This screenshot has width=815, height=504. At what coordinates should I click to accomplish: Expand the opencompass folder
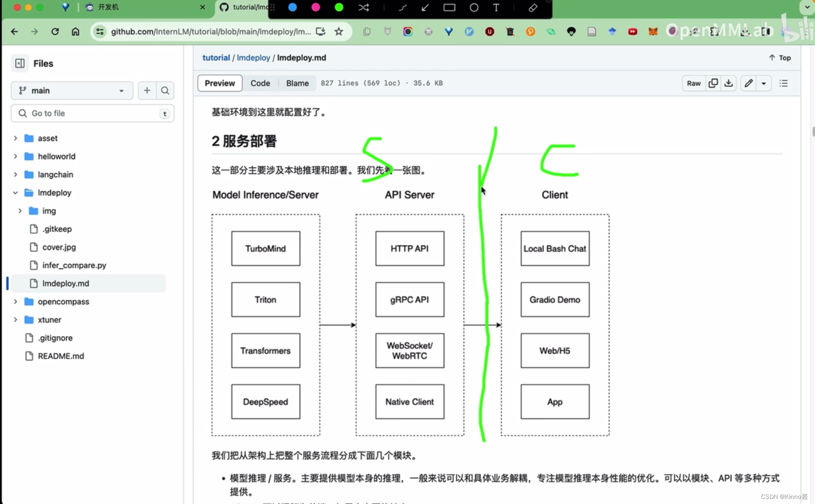[x=15, y=302]
